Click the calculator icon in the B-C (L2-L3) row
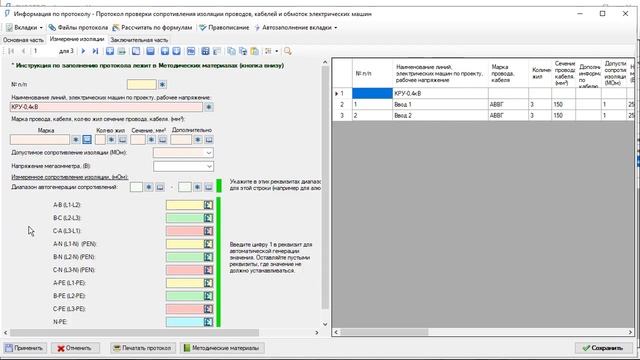Viewport: 640px width, 360px height. tap(208, 218)
